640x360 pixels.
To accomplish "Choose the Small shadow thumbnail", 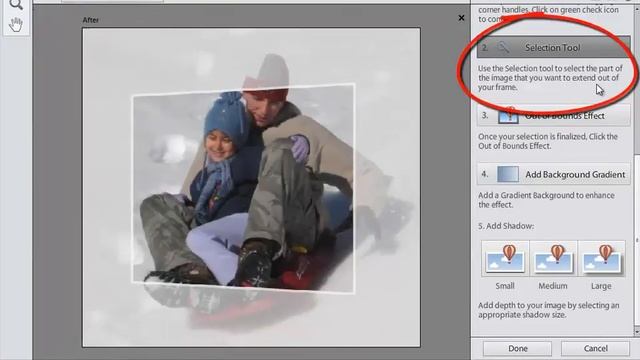I will [x=505, y=259].
